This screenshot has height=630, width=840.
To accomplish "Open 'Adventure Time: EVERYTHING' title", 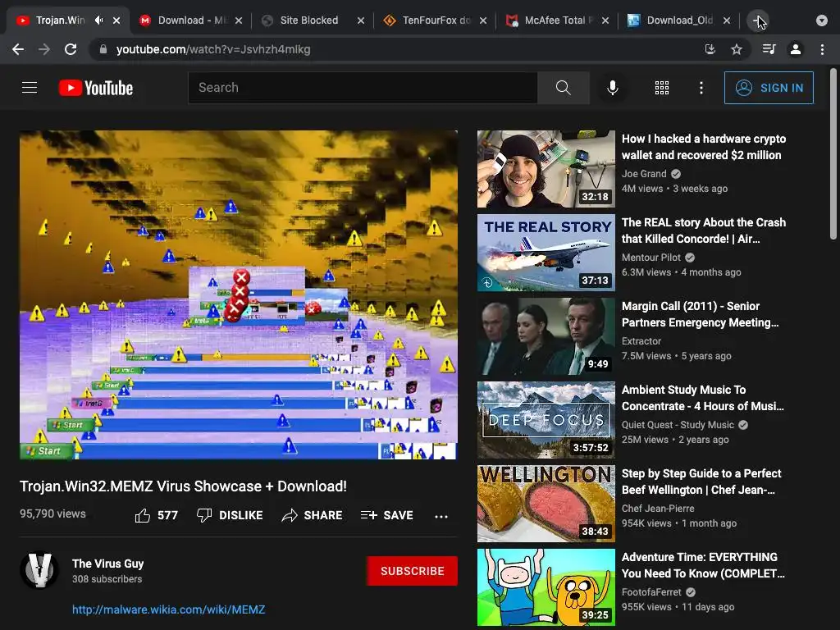I will [703, 564].
